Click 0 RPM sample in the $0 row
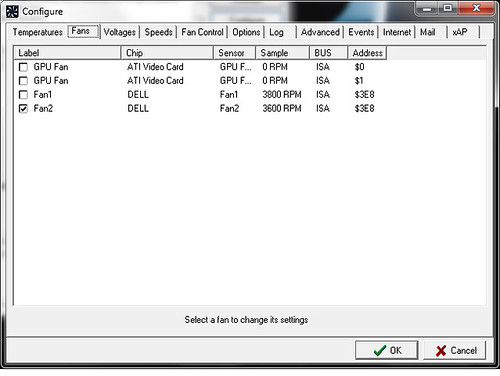 (275, 67)
